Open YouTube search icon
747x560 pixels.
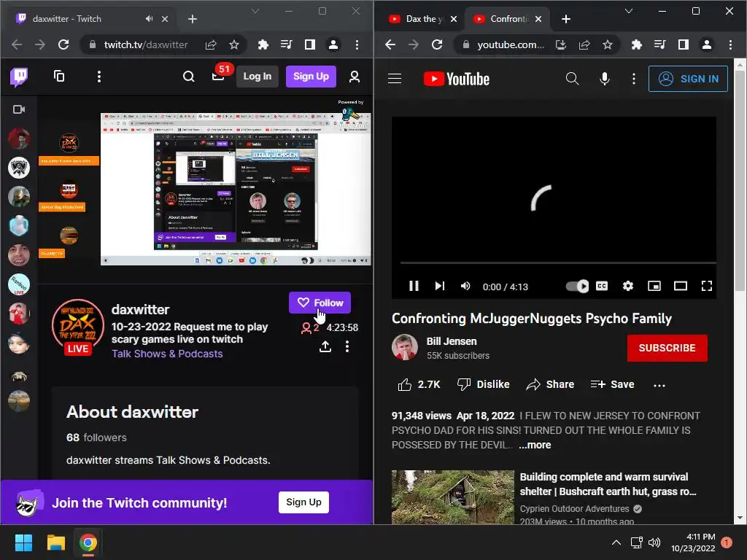coord(572,79)
